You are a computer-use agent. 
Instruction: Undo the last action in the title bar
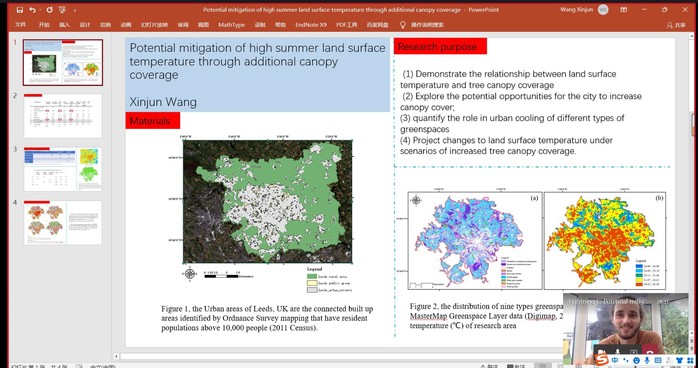[x=32, y=10]
